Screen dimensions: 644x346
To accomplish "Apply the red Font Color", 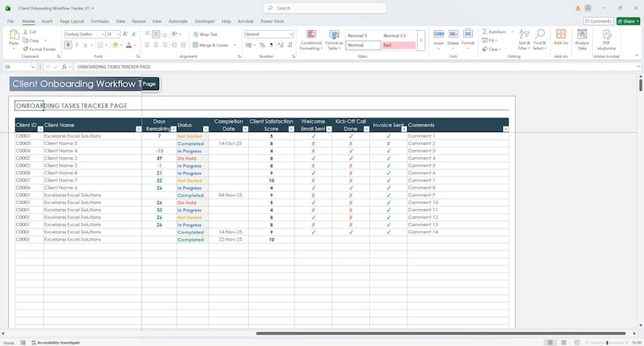I will coord(128,45).
